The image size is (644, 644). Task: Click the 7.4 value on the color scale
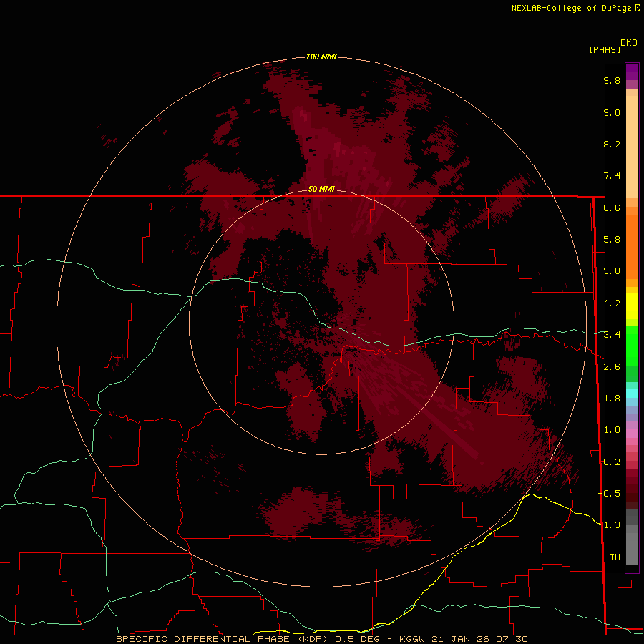point(612,176)
